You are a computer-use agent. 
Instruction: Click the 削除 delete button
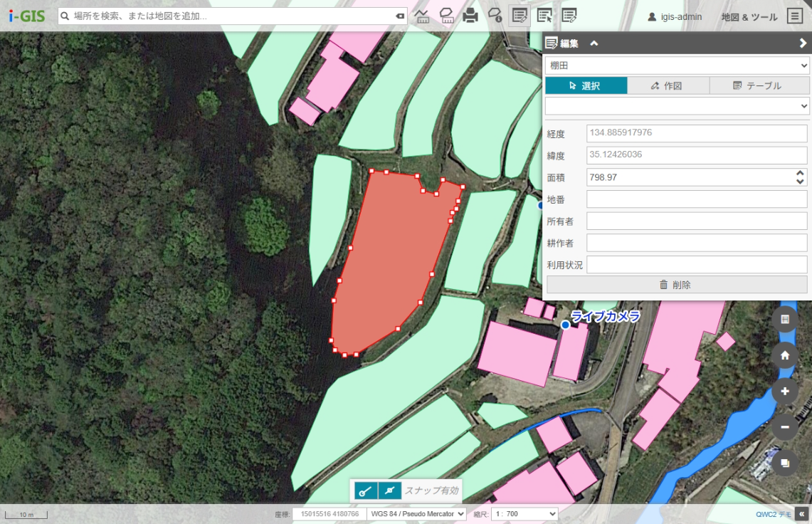click(x=677, y=285)
